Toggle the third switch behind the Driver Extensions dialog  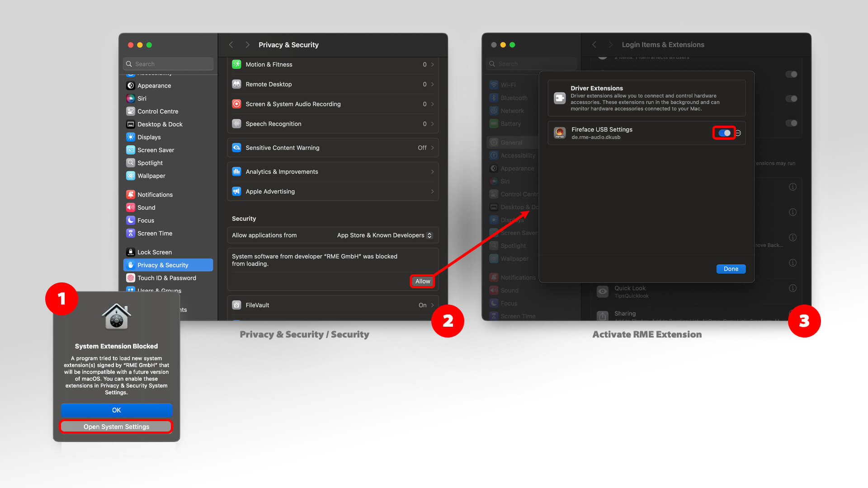(x=791, y=123)
